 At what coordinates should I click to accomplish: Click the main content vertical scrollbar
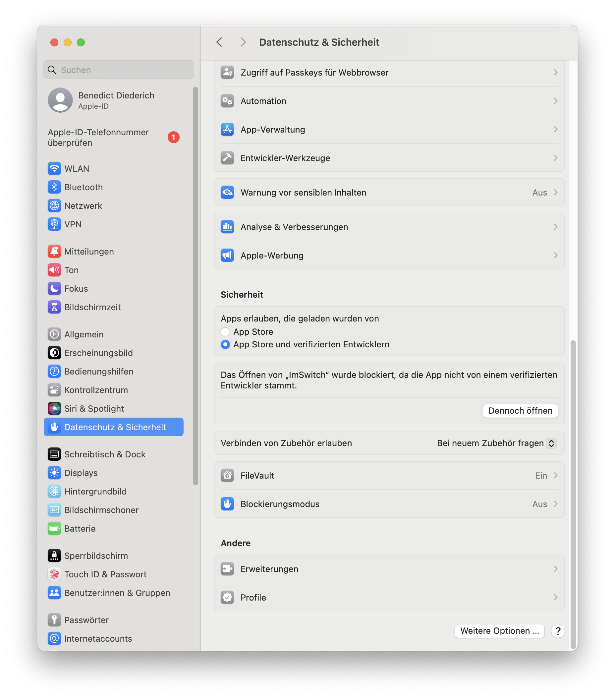click(x=573, y=494)
